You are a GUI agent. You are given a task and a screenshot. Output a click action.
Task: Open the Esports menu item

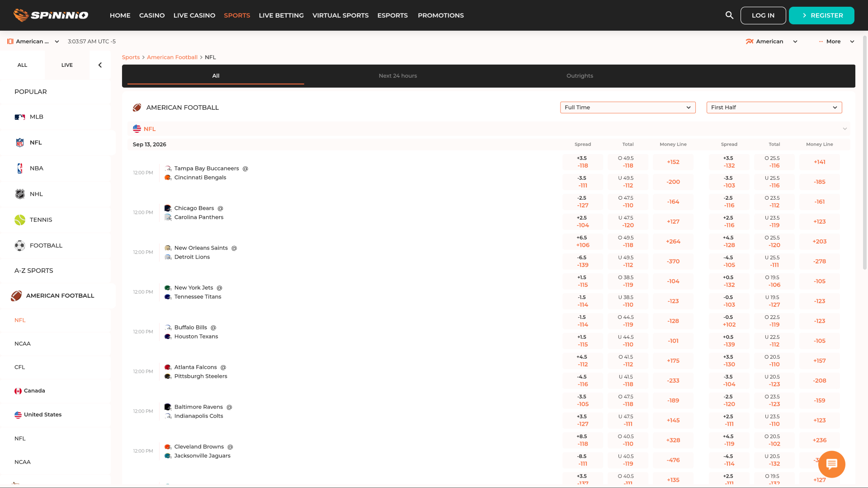392,15
